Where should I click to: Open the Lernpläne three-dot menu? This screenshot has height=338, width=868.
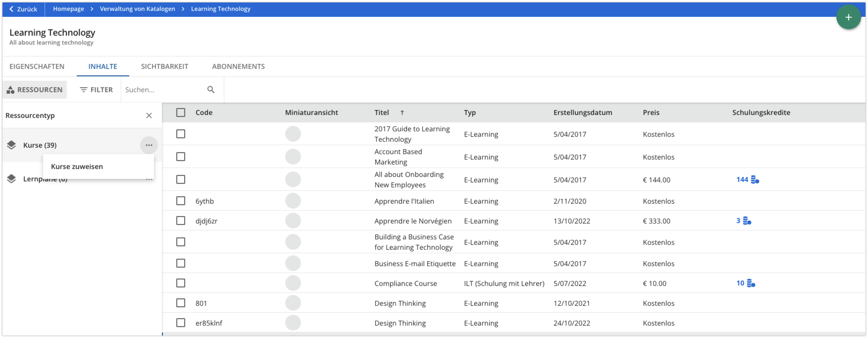(x=149, y=179)
